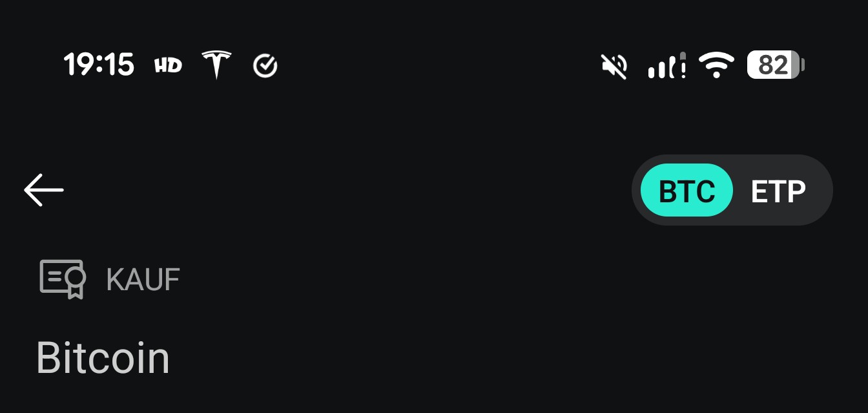Tap the muted speaker icon
This screenshot has height=413, width=868.
[x=614, y=65]
